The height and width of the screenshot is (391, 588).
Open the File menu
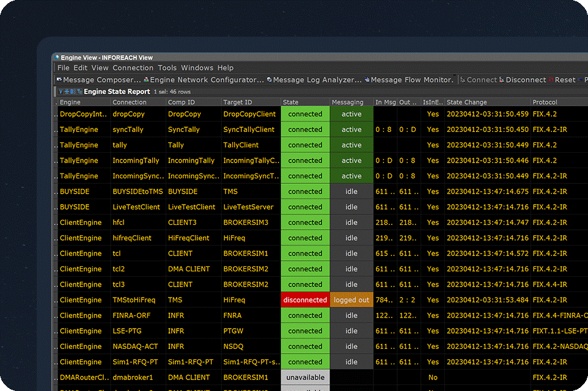click(x=63, y=68)
